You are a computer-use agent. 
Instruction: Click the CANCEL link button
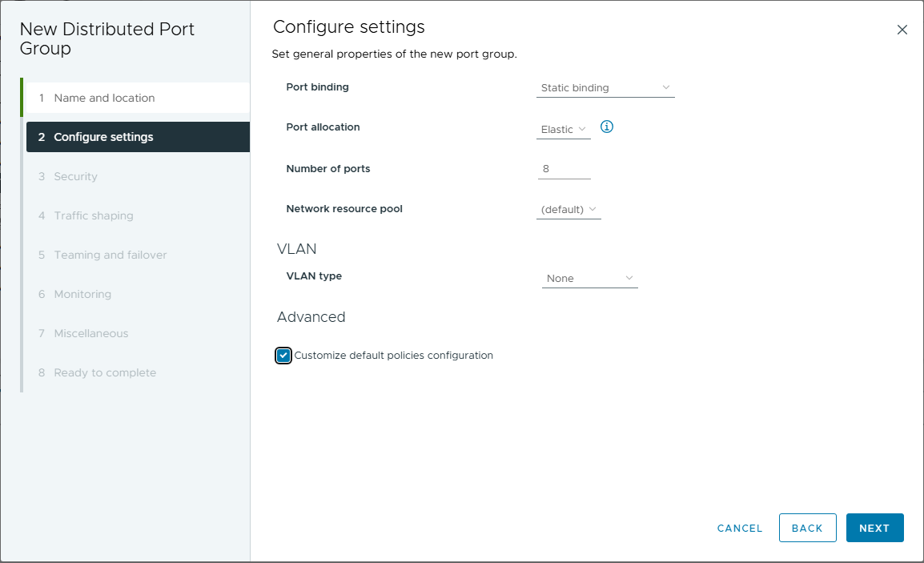740,529
